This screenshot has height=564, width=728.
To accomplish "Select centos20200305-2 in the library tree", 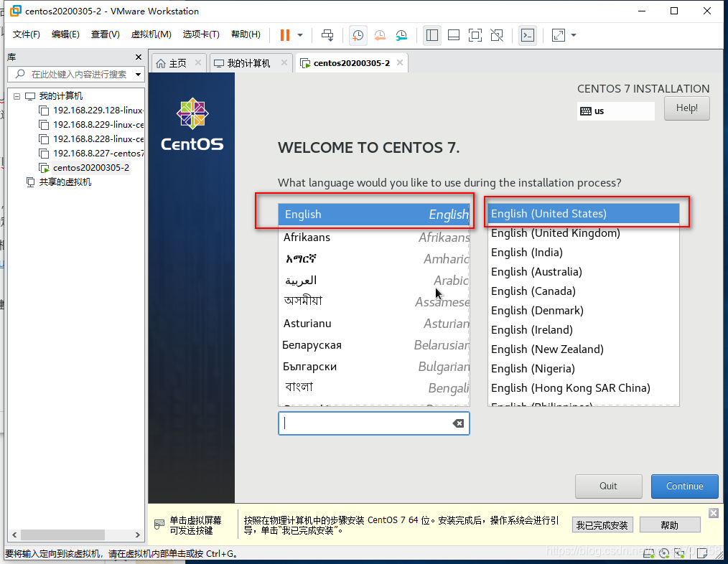I will [91, 168].
